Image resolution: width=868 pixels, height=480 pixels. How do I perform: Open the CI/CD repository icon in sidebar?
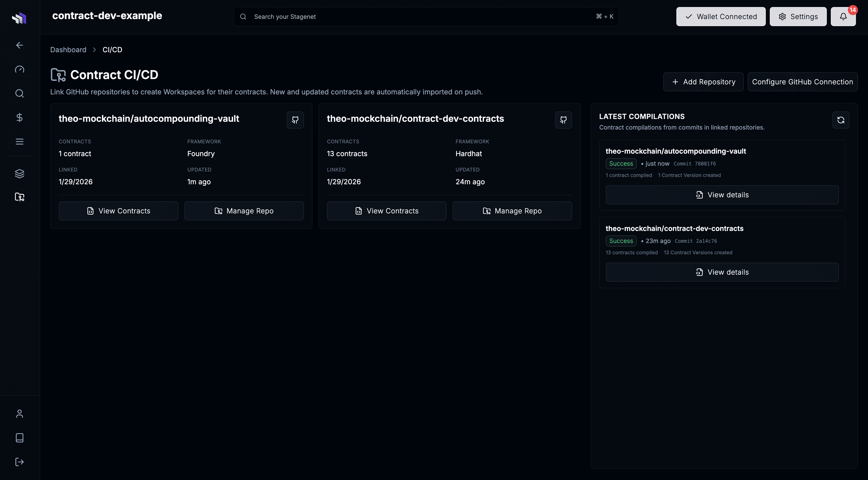[x=19, y=197]
